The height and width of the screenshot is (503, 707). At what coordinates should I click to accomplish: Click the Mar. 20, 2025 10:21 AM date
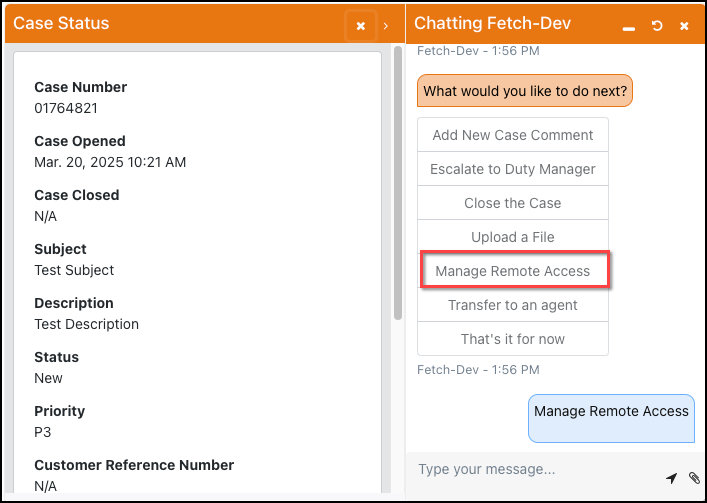coord(110,162)
